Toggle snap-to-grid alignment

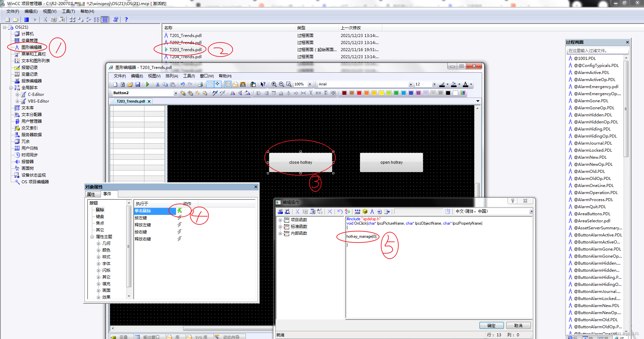point(217,84)
